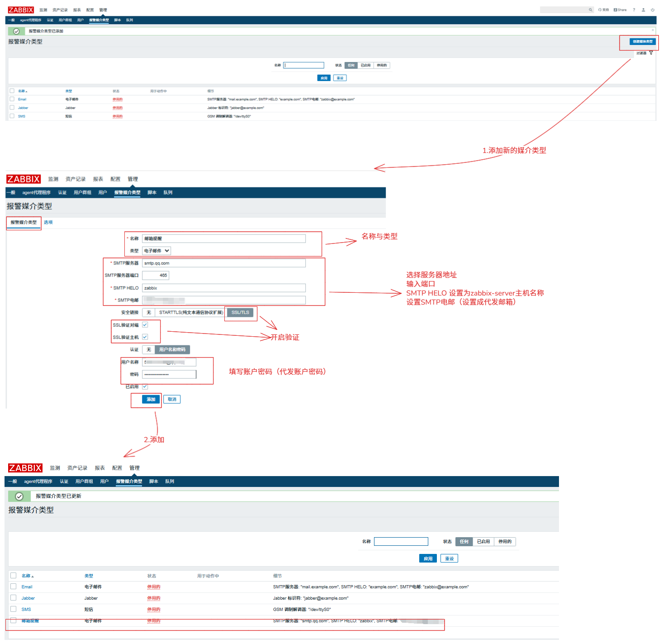Image resolution: width=663 pixels, height=644 pixels.
Task: Click 应用 in the top filter
Action: click(324, 78)
